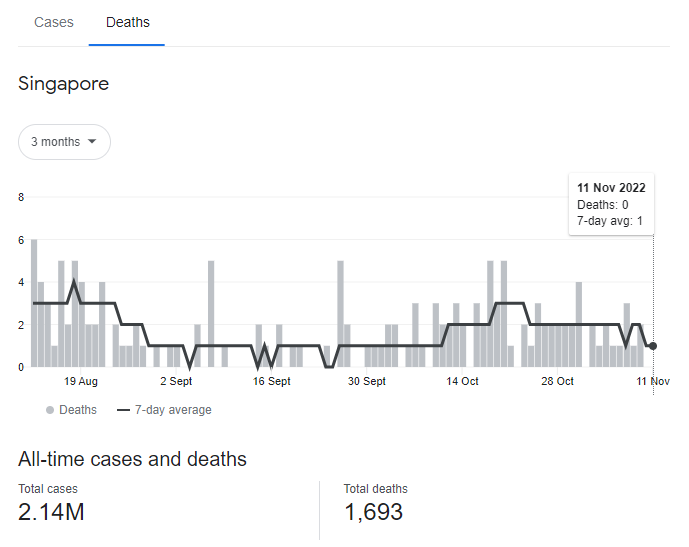Click the 1,693 total deaths value
This screenshot has width=689, height=547.
[374, 512]
